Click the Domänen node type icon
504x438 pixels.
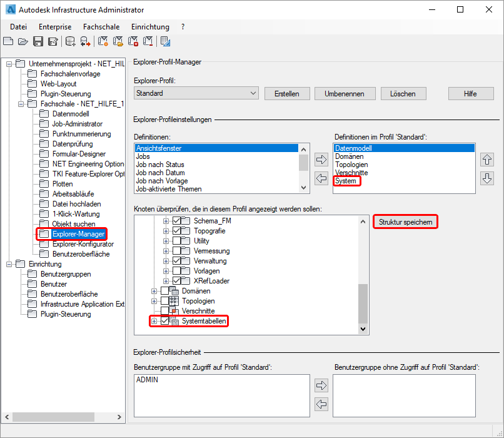[x=174, y=291]
